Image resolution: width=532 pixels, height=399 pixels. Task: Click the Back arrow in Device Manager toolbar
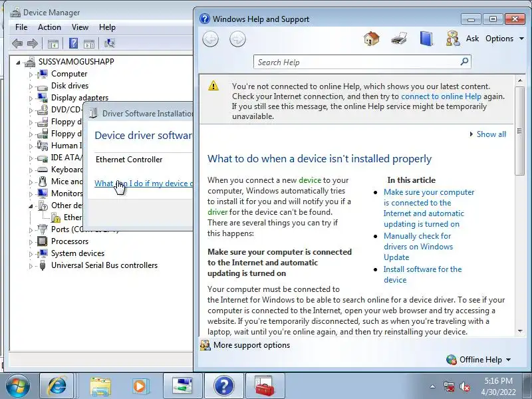coord(17,43)
